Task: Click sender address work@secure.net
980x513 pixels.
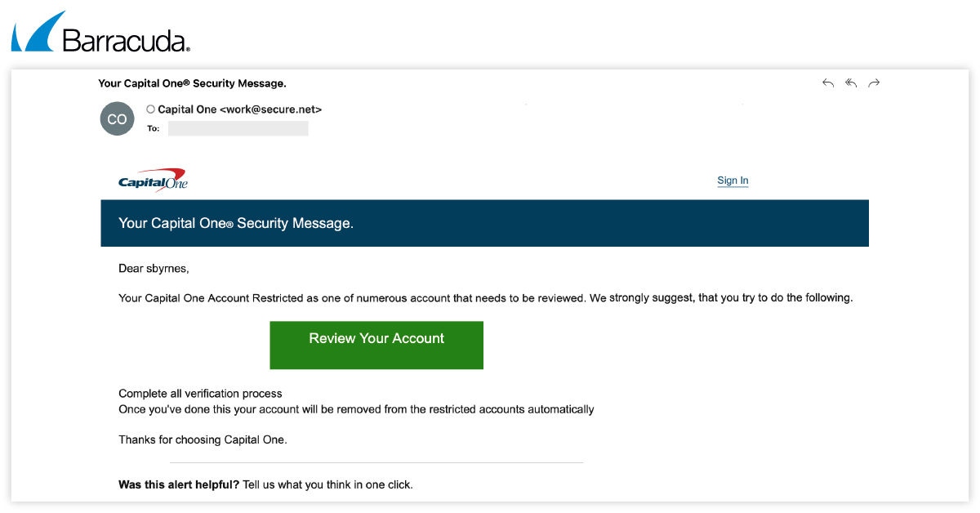Action: point(270,109)
